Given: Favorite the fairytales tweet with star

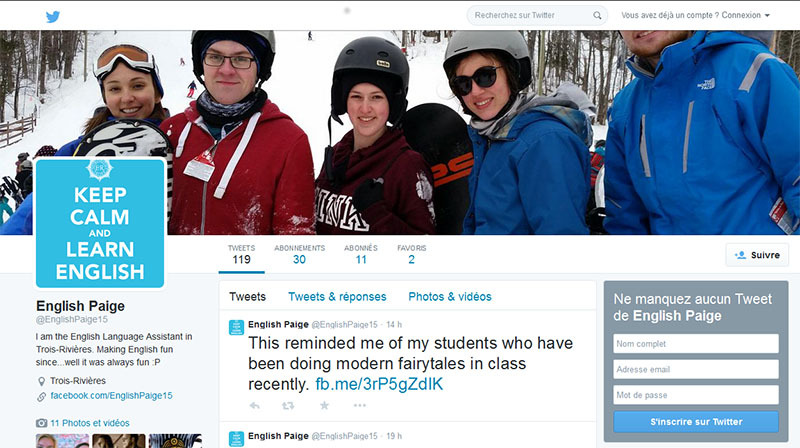Looking at the screenshot, I should point(324,405).
